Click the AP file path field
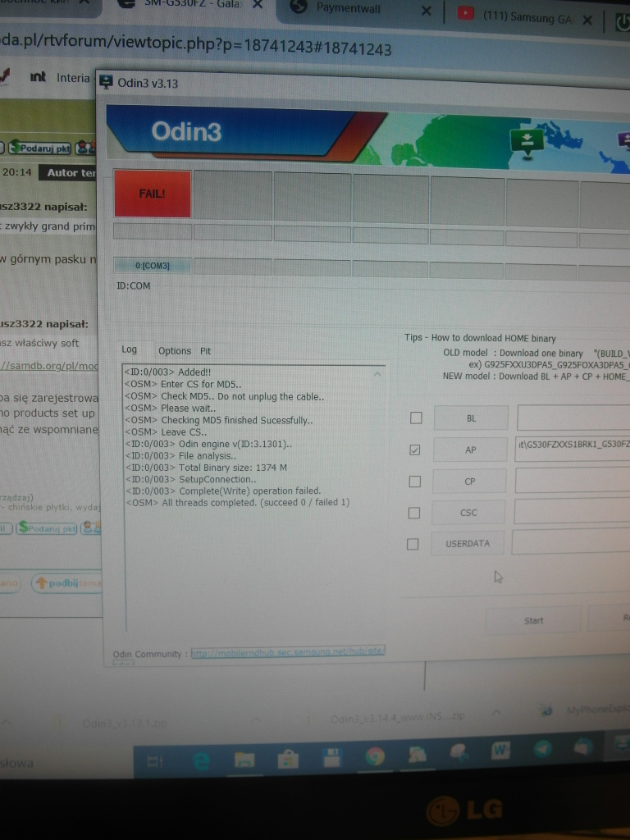 (572, 450)
